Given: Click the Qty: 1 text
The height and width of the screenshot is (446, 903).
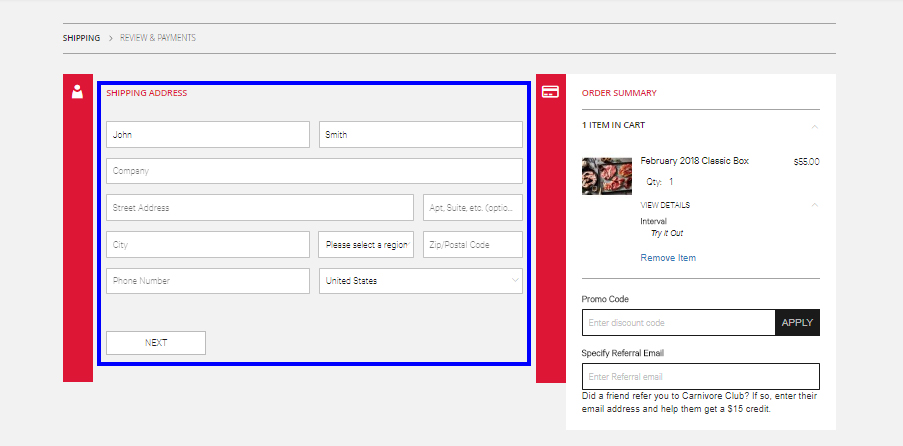Looking at the screenshot, I should point(659,182).
